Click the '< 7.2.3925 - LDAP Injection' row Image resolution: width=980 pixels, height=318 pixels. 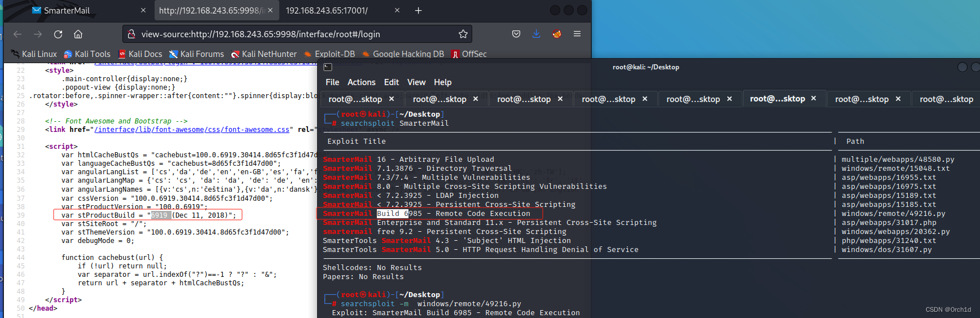point(411,196)
